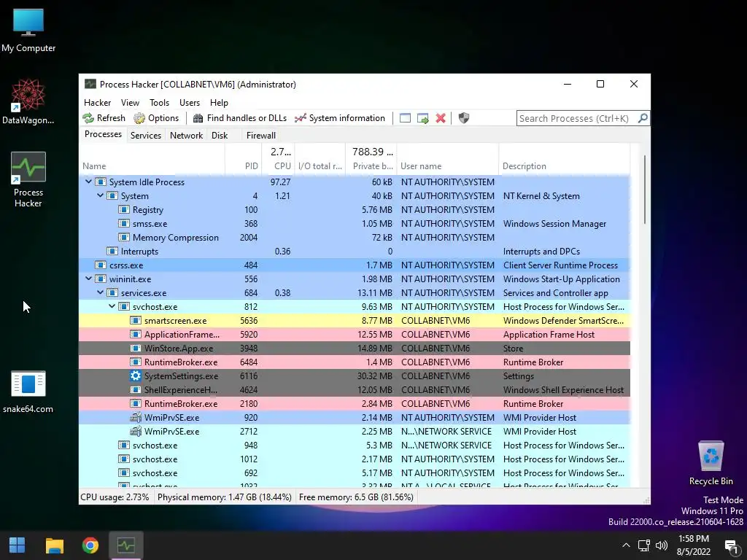Viewport: 747px width, 560px height.
Task: Switch to the Firewall tab
Action: 260,135
